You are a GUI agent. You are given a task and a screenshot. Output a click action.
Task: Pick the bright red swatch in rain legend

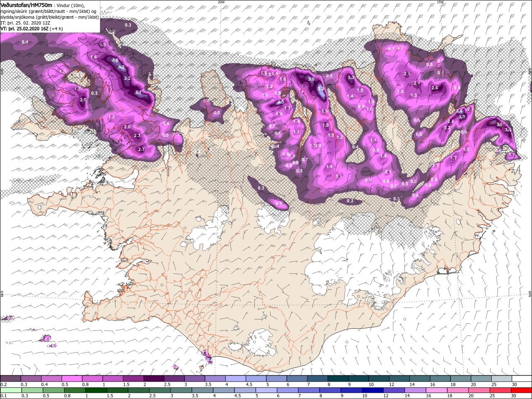pyautogui.click(x=521, y=390)
